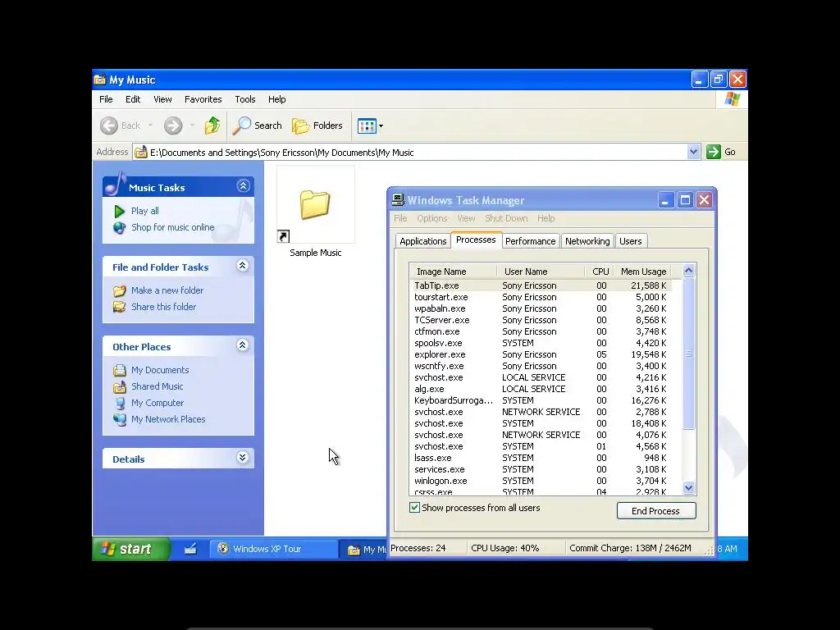Screen dimensions: 840x630
Task: Click the process list scroll down arrow
Action: point(689,487)
